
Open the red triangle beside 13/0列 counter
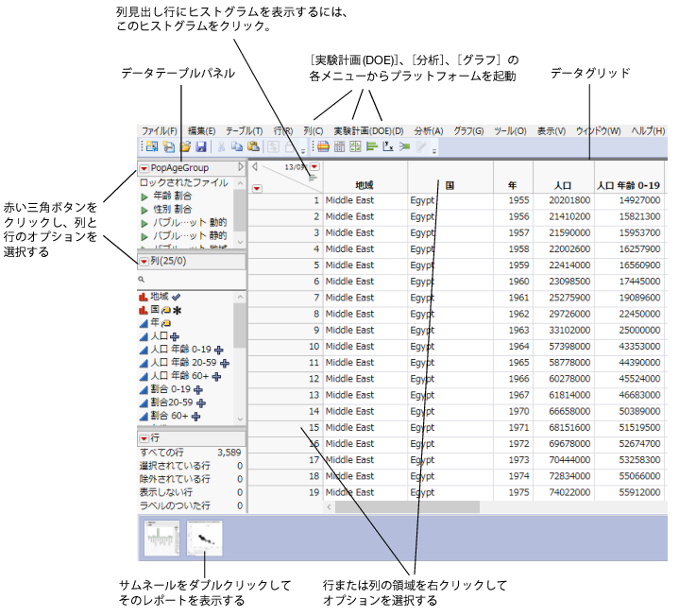[314, 167]
